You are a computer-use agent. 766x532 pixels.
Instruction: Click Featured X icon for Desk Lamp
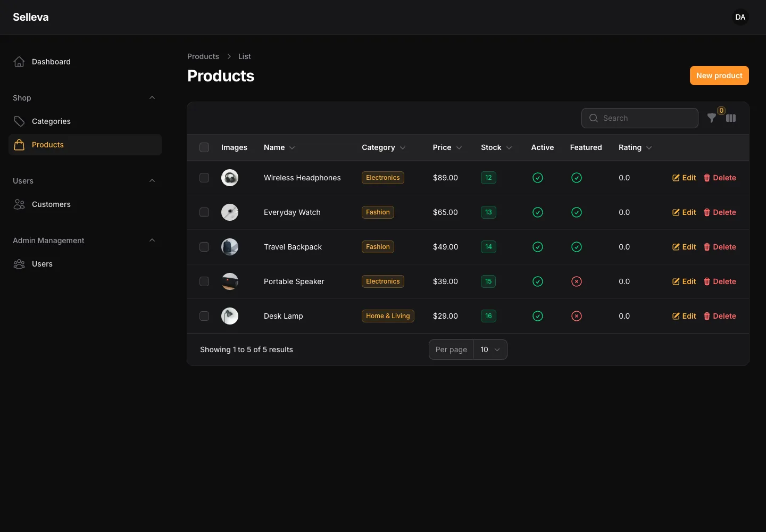577,316
